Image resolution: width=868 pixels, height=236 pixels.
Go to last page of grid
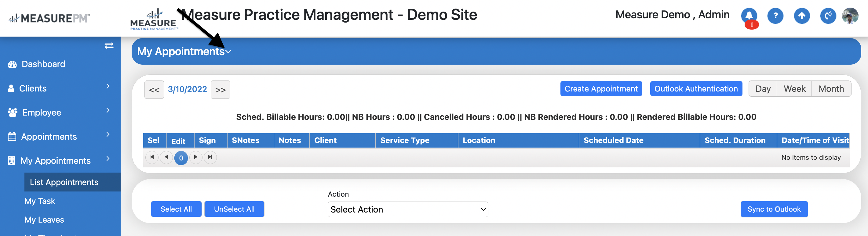(x=210, y=157)
